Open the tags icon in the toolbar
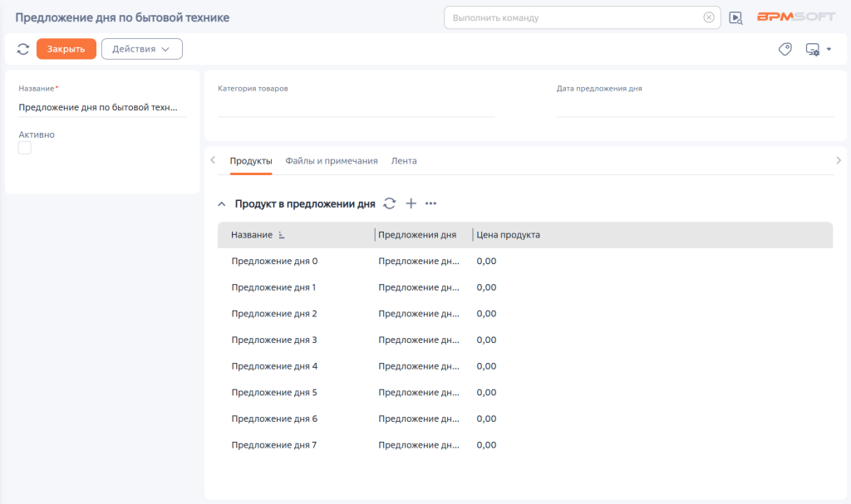This screenshot has width=851, height=504. [785, 49]
